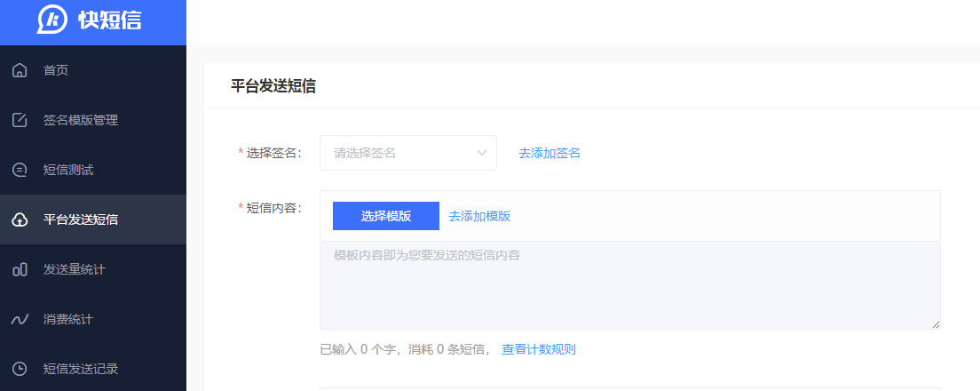
Task: Click the 快短信 chat bubble logo icon
Action: (x=52, y=20)
